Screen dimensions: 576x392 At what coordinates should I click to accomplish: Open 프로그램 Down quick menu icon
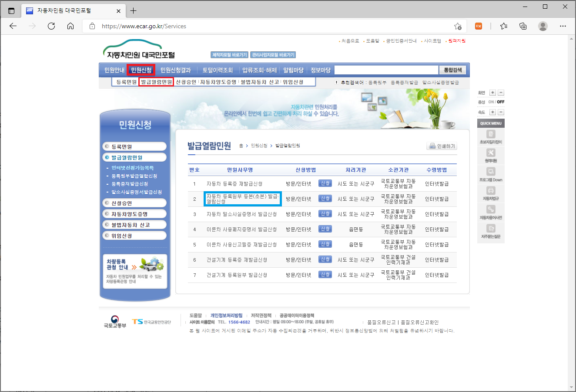click(x=491, y=174)
